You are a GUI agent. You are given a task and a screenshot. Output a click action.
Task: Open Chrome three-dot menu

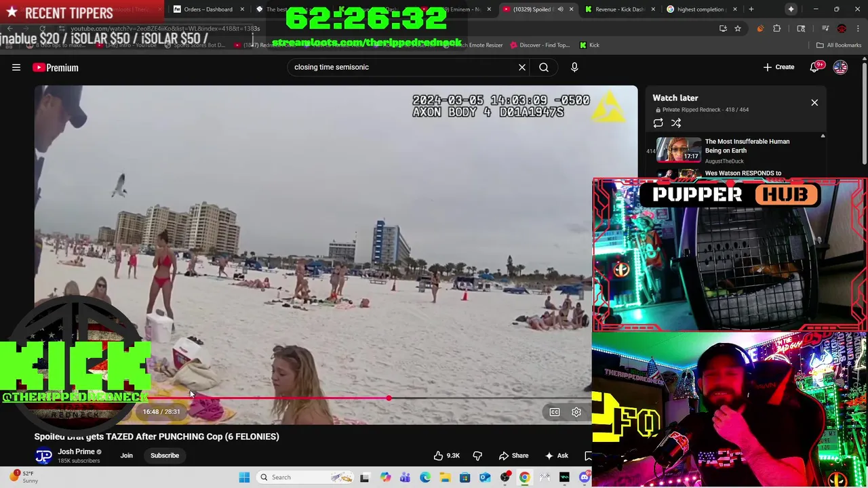(x=858, y=28)
